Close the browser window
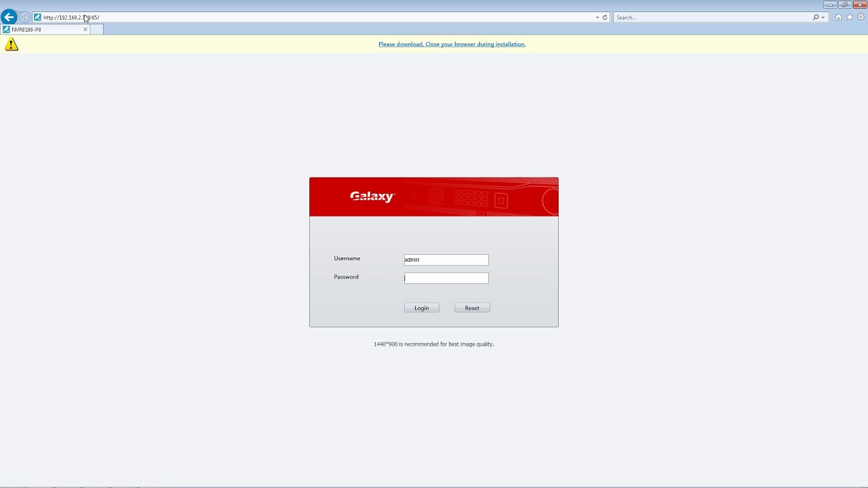 click(860, 5)
